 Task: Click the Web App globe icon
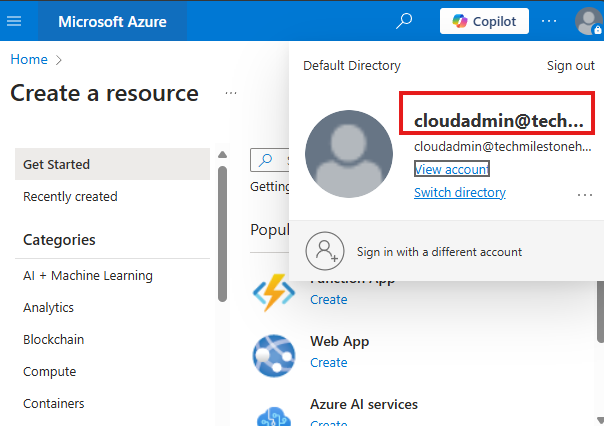click(273, 356)
